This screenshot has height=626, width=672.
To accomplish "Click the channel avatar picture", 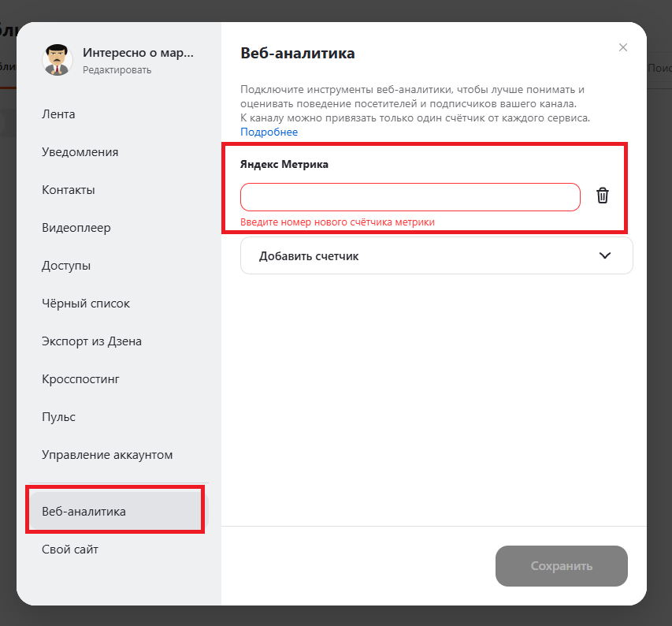I will tap(58, 60).
